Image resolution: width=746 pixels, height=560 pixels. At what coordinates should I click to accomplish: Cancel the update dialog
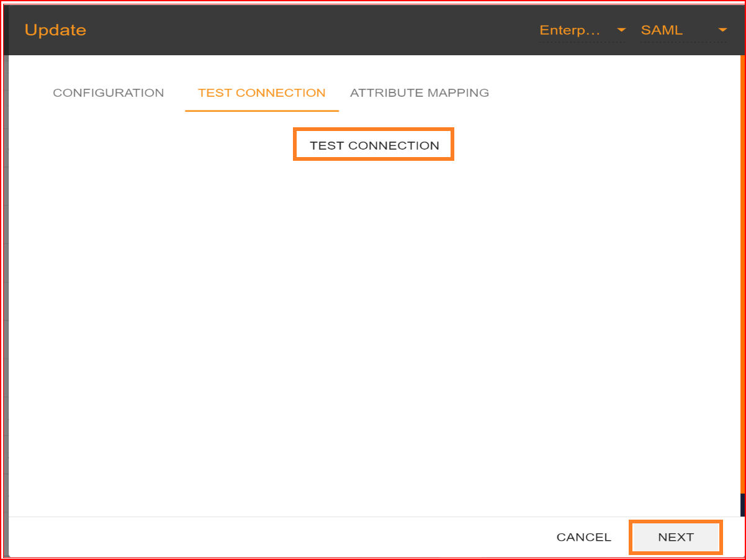point(584,537)
